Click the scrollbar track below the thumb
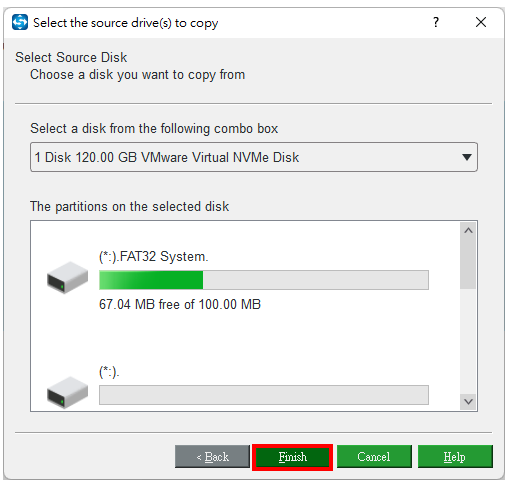The image size is (509, 483). click(x=468, y=341)
